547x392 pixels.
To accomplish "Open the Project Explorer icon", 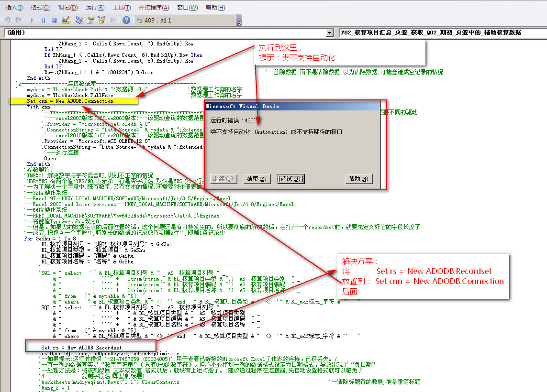I will point(79,20).
